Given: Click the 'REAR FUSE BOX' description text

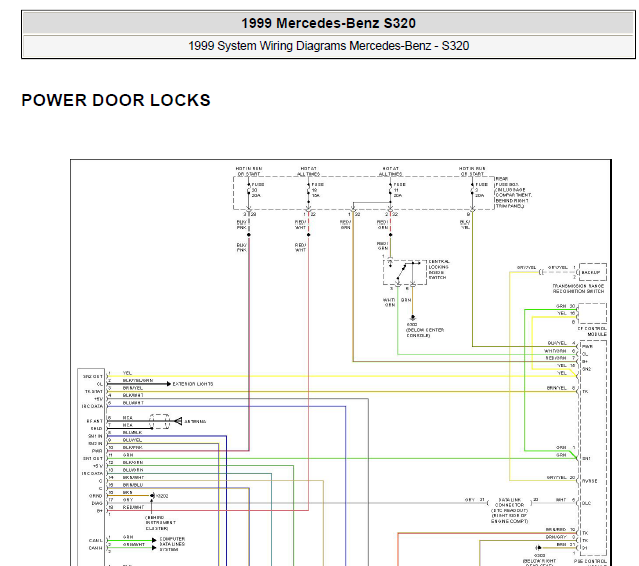Looking at the screenshot, I should tap(513, 192).
